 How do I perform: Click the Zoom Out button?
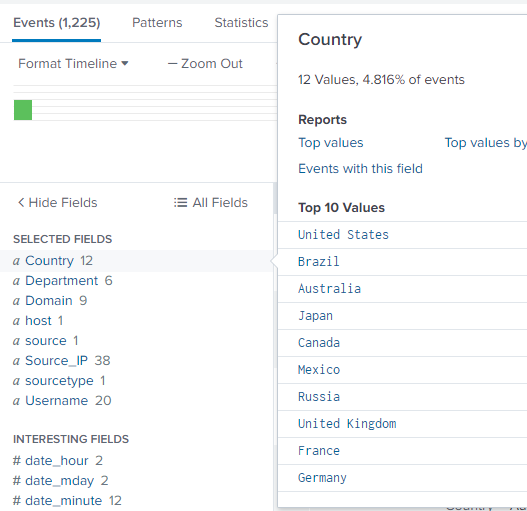click(205, 64)
